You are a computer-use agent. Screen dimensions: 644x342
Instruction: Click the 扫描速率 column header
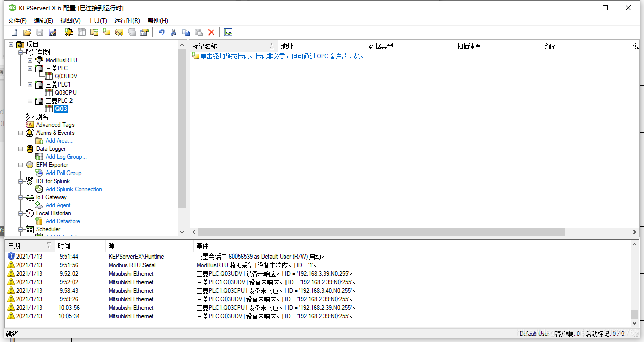coord(498,46)
